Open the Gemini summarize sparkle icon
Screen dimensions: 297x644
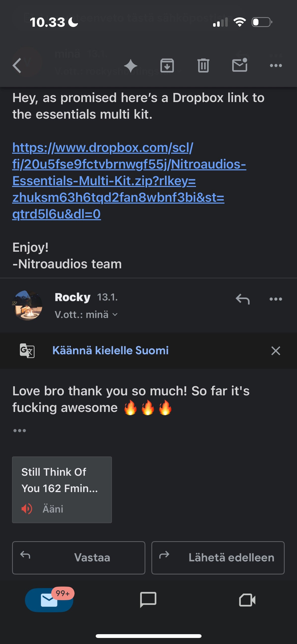[131, 66]
